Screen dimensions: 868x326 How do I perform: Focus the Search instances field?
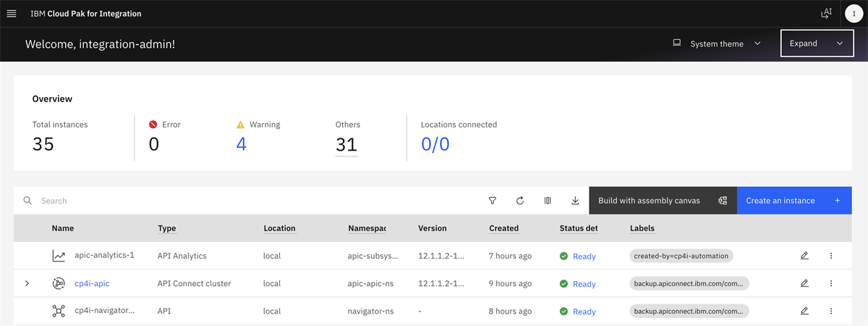[x=246, y=201]
